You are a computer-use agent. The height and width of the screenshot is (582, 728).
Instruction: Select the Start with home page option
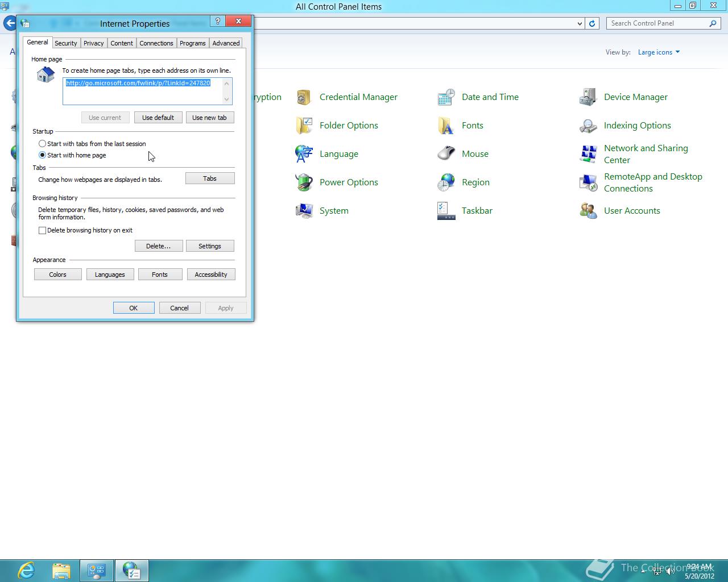click(x=42, y=155)
